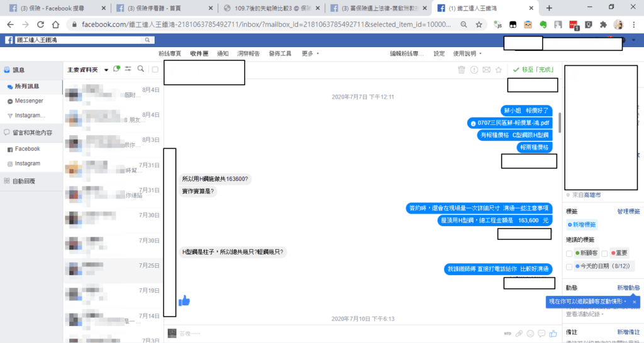The image size is (644, 343).
Task: Check the 重要 label checkbox
Action: tap(605, 253)
